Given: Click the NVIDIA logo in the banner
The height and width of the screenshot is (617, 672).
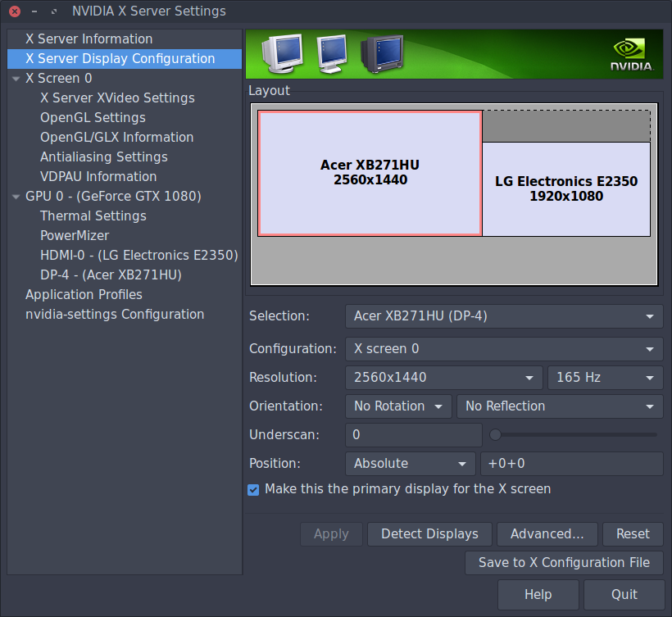Looking at the screenshot, I should pyautogui.click(x=631, y=54).
